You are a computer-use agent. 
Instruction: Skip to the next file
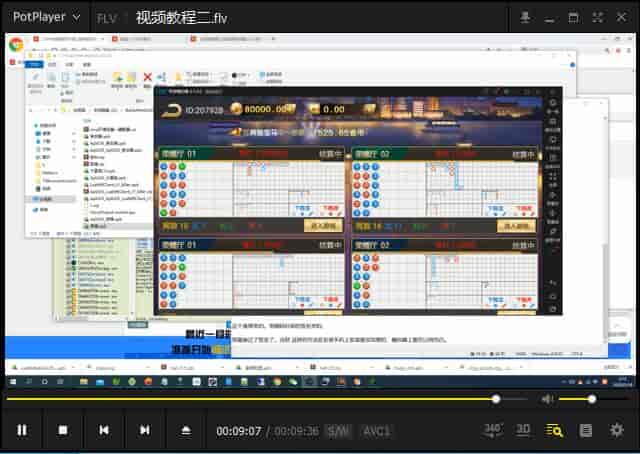[x=144, y=430]
